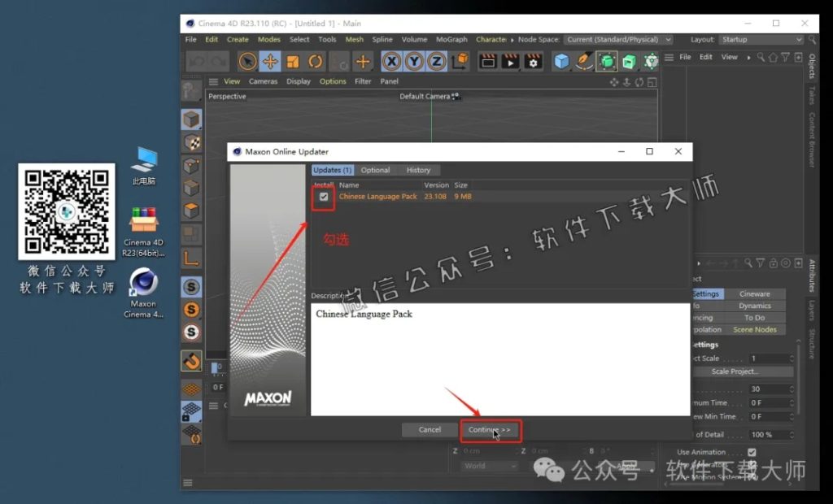
Task: Toggle the Y axis lock
Action: click(414, 61)
